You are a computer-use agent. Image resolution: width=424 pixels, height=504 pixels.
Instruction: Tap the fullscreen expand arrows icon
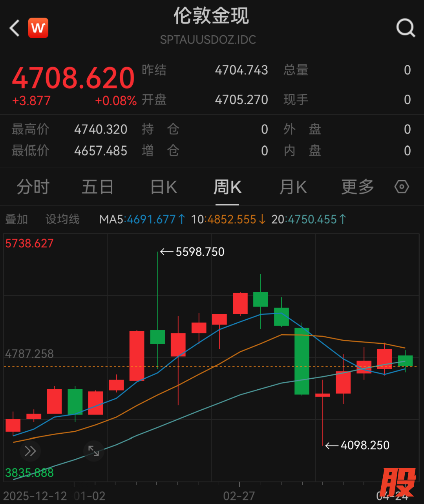coord(94,451)
